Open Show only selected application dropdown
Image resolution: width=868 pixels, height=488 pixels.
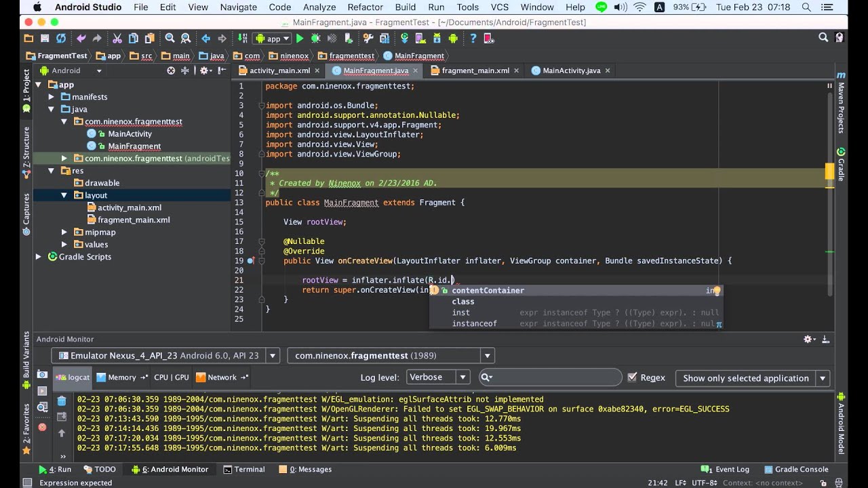tap(753, 378)
